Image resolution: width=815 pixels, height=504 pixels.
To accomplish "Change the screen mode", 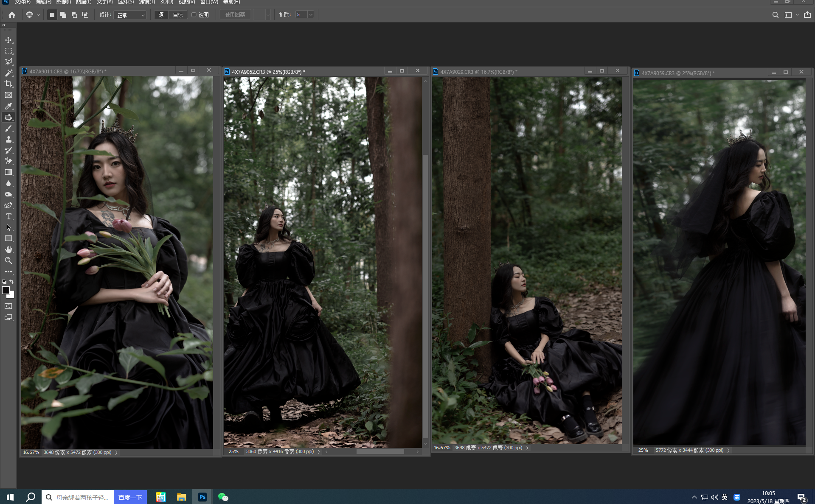I will point(8,317).
